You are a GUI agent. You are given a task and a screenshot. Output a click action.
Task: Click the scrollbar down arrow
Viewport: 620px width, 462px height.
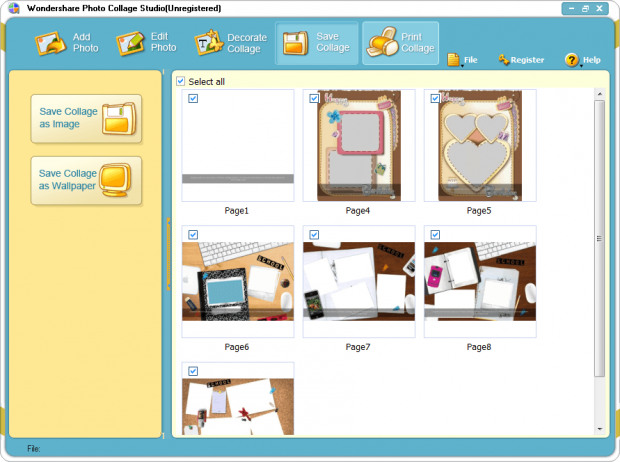pos(600,429)
